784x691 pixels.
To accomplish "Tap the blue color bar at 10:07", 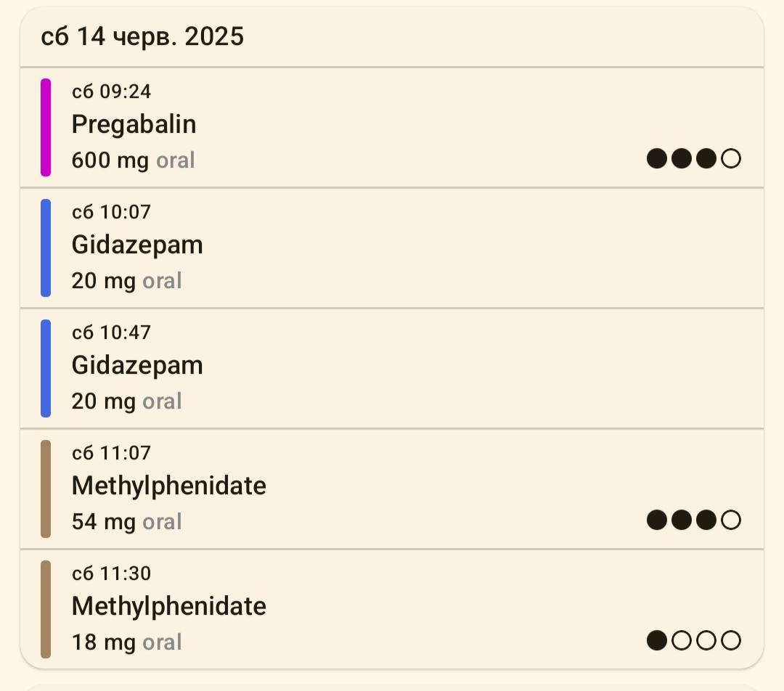I will pyautogui.click(x=46, y=248).
